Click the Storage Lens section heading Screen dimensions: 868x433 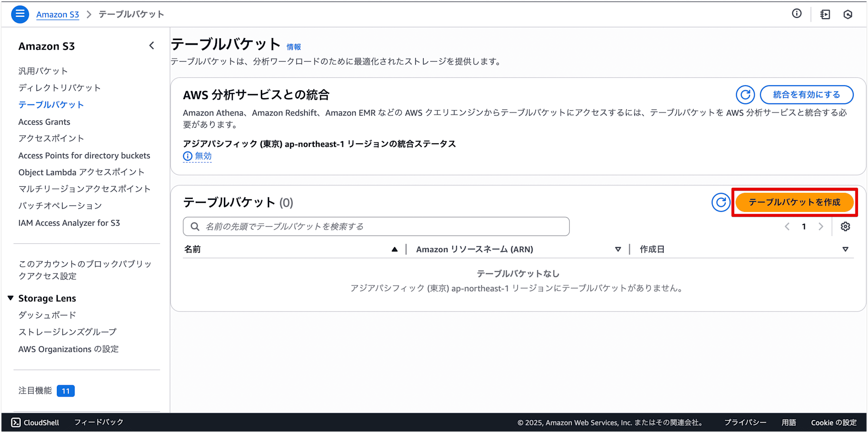click(x=47, y=298)
